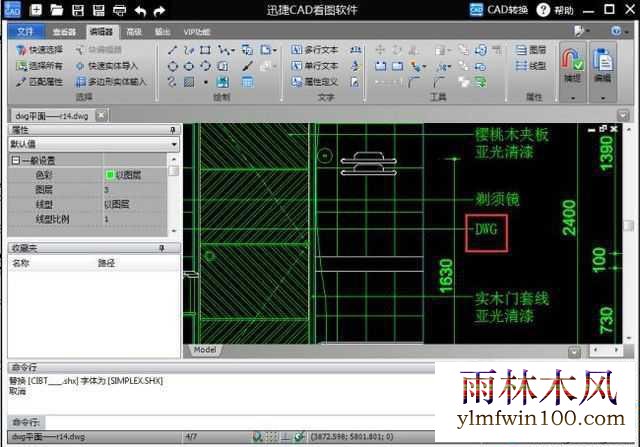Viewport: 640px width, 447px height.
Task: Switch to the VIP功能 tab
Action: point(197,32)
